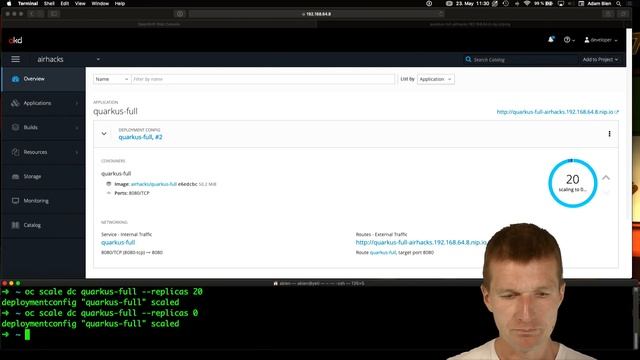The width and height of the screenshot is (640, 360).
Task: Click the browser sidebar toggle button
Action: [x=54, y=14]
